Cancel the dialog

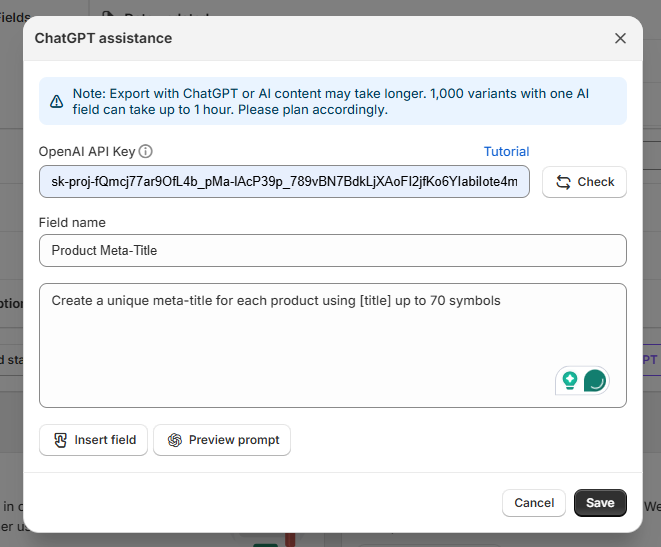point(534,503)
